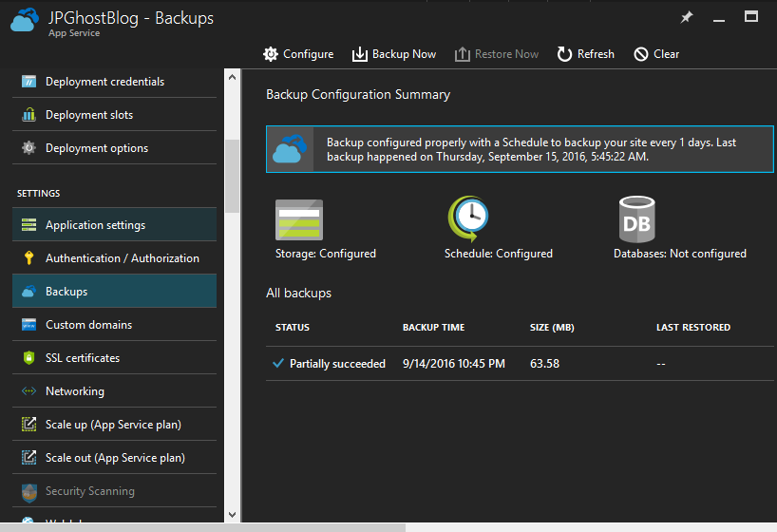Click the Backups cloud icon in sidebar

click(x=28, y=291)
